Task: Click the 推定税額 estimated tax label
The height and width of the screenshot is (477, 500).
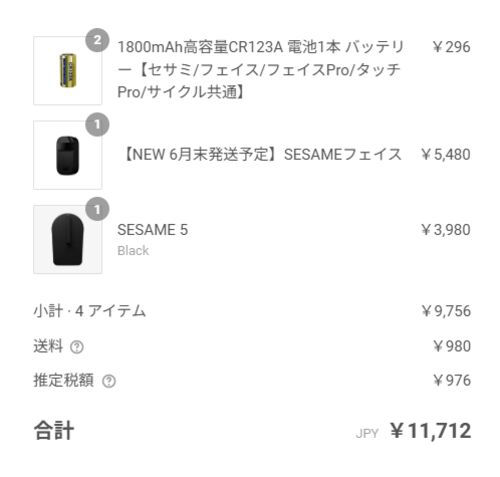Action: pyautogui.click(x=63, y=380)
